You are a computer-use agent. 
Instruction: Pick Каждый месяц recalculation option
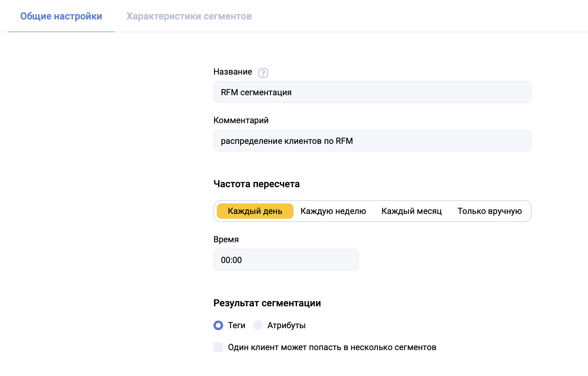tap(411, 211)
